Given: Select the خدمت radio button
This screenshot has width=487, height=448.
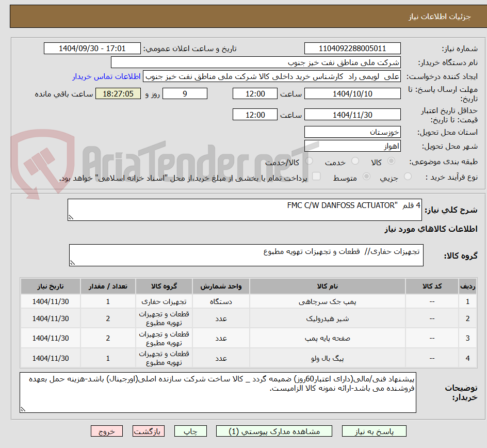Looking at the screenshot, I should point(355,161).
